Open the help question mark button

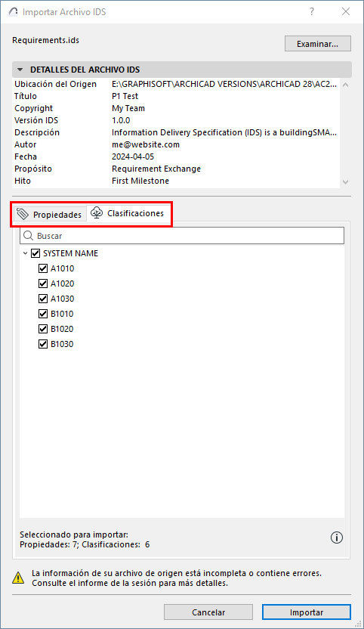click(312, 11)
